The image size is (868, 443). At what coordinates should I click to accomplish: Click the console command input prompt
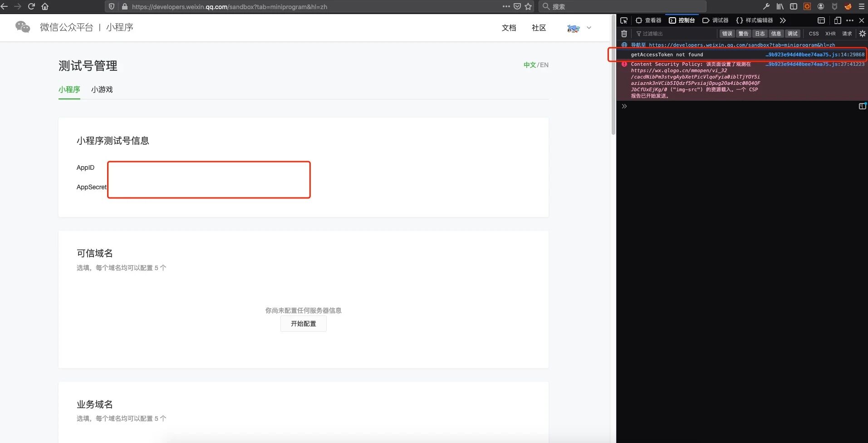click(740, 106)
